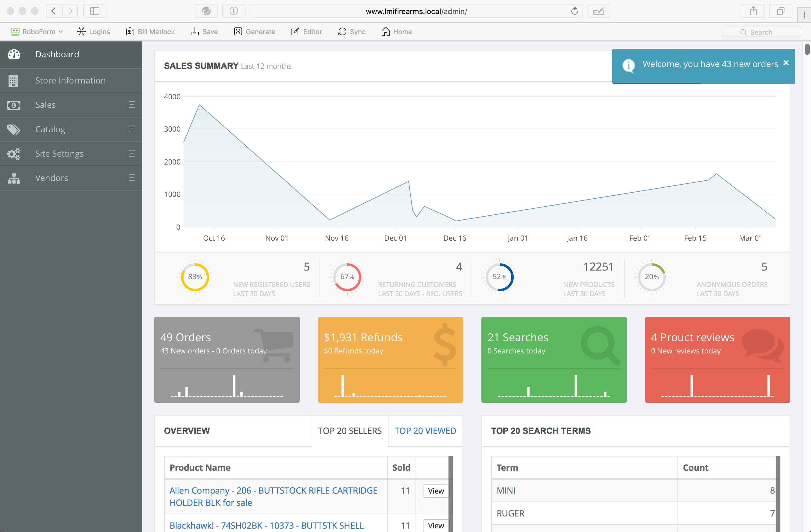811x532 pixels.
Task: Click the RoboForm Home icon
Action: (x=385, y=32)
